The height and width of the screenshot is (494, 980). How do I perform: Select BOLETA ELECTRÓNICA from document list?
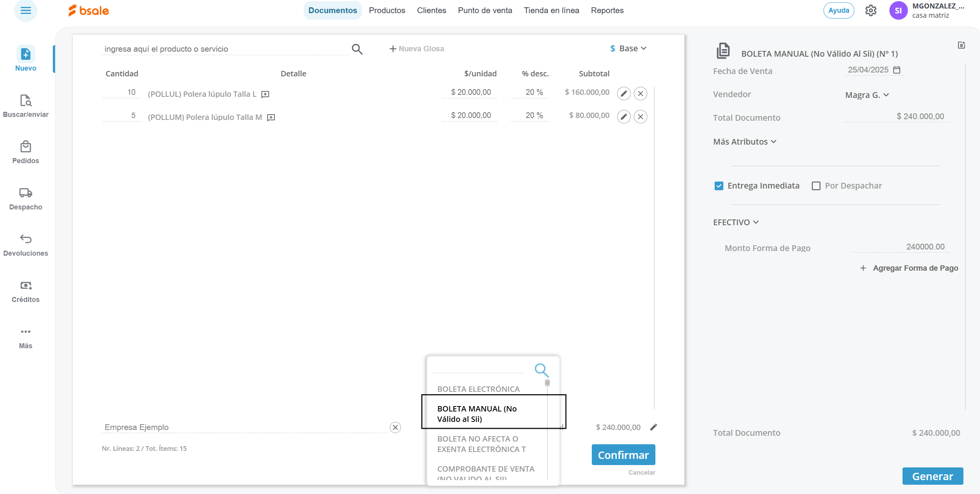coord(478,389)
